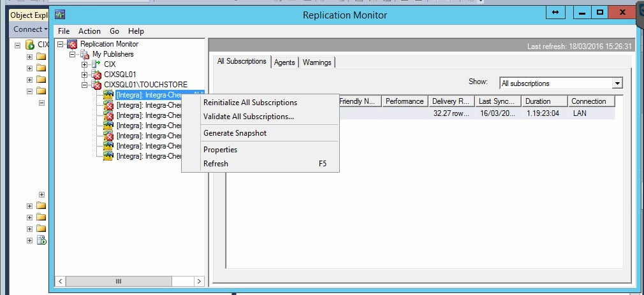Viewport: 644px width, 295px height.
Task: Sort by the Performance column header
Action: pyautogui.click(x=404, y=101)
